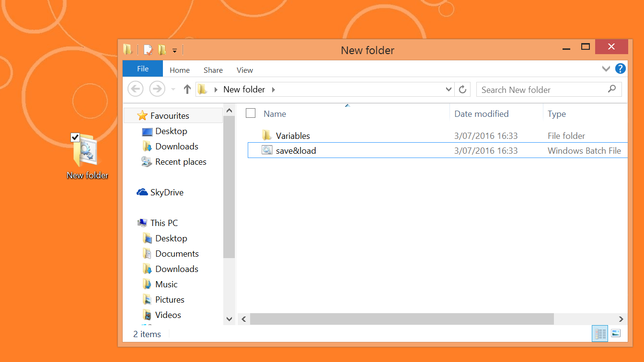Click the Back navigation button
Image resolution: width=644 pixels, height=362 pixels.
(135, 89)
